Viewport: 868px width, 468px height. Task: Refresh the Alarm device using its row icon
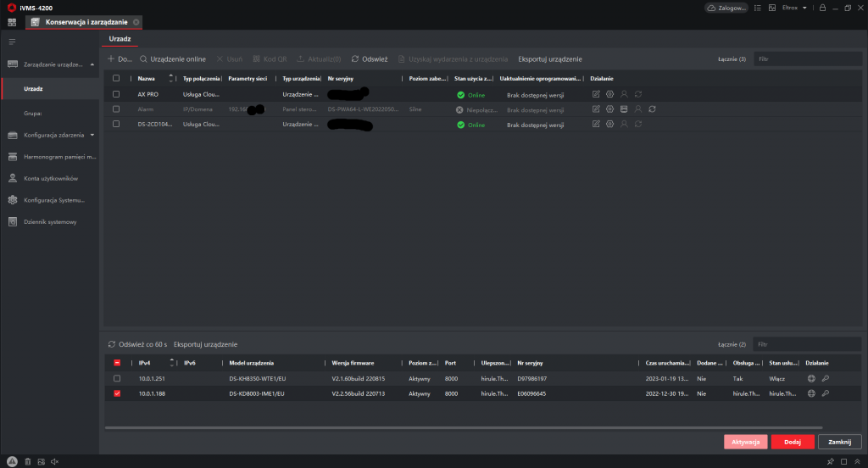[x=652, y=109]
